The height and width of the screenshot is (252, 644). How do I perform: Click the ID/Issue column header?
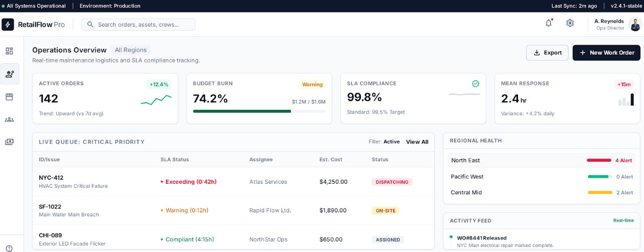49,160
